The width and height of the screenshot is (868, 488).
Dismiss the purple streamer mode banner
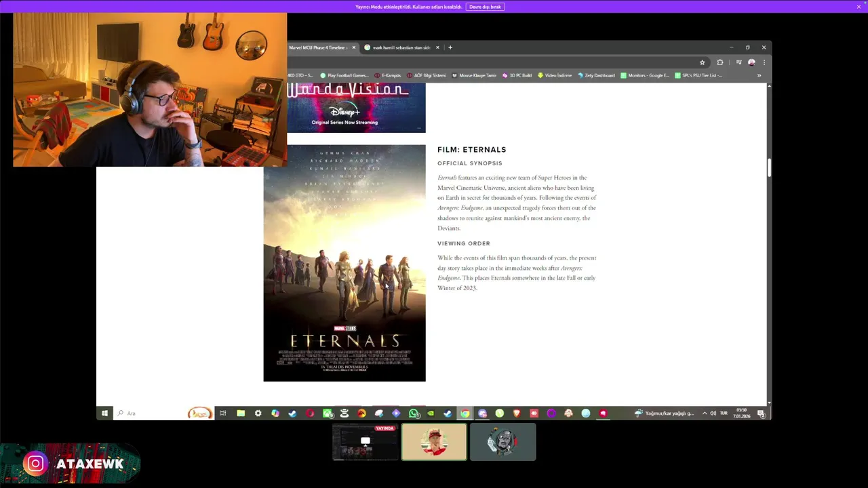click(859, 7)
